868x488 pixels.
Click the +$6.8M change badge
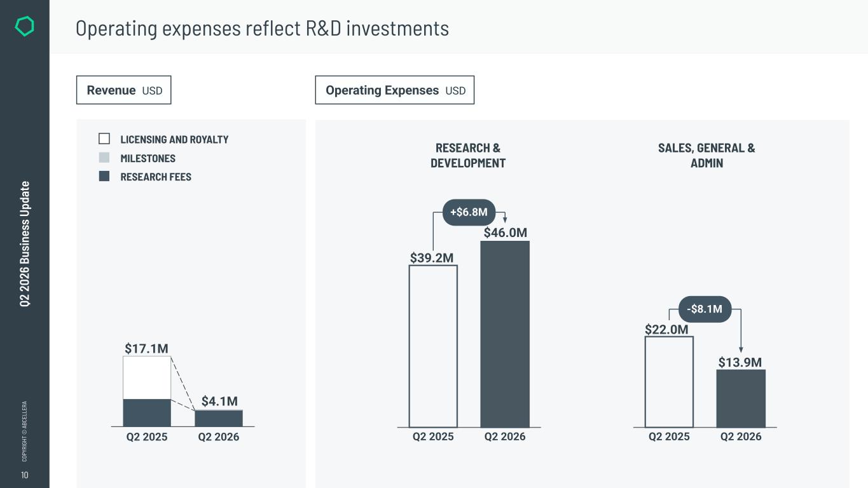pyautogui.click(x=469, y=212)
